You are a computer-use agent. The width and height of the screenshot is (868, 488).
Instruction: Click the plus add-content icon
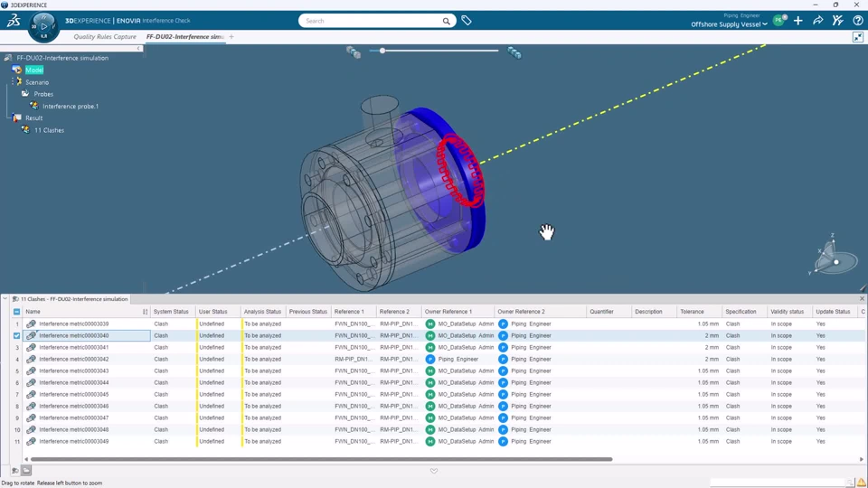[798, 21]
